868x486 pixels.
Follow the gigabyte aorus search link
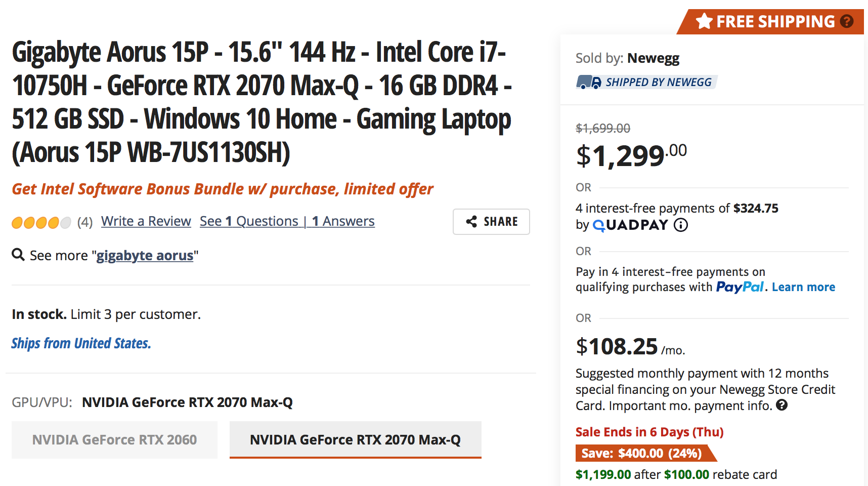(x=145, y=256)
